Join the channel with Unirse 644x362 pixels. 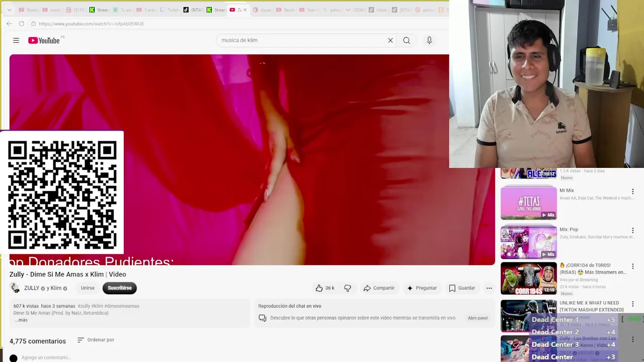(x=88, y=288)
